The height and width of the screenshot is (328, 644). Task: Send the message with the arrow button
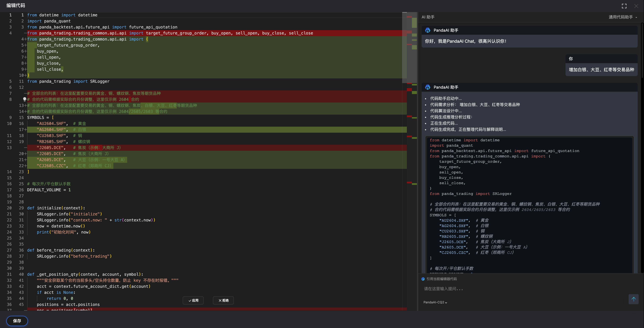coord(633,299)
